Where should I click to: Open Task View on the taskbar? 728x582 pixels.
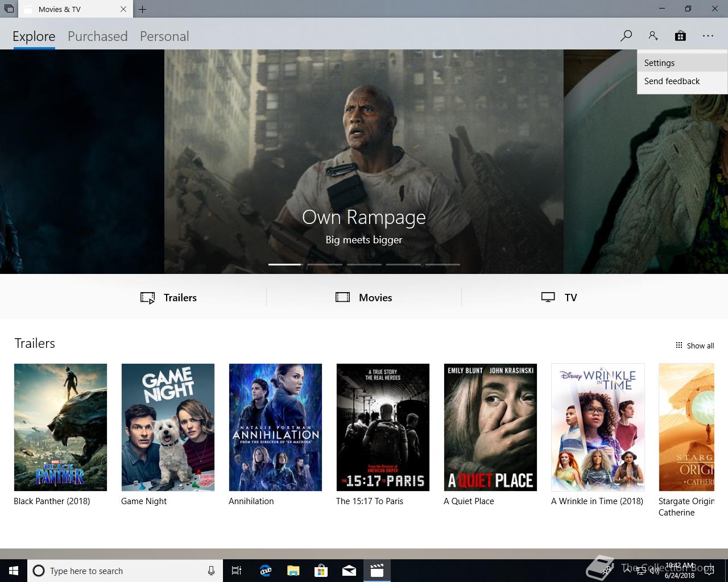(x=237, y=571)
